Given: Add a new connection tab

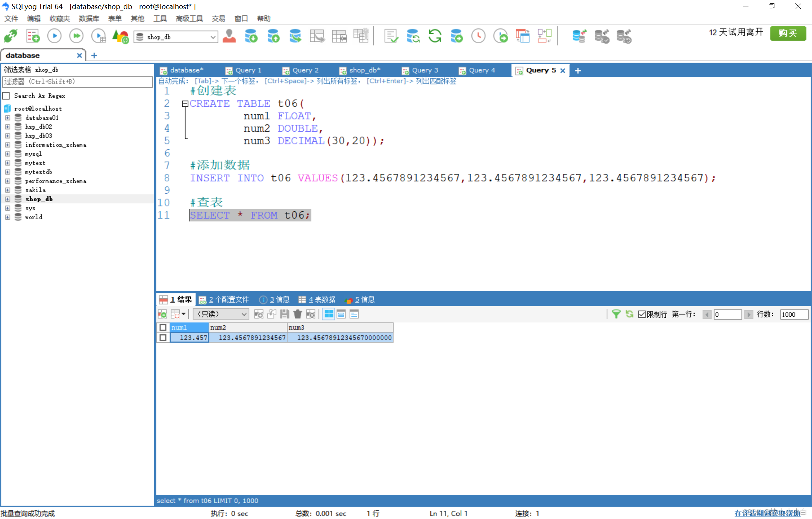Looking at the screenshot, I should (x=94, y=55).
